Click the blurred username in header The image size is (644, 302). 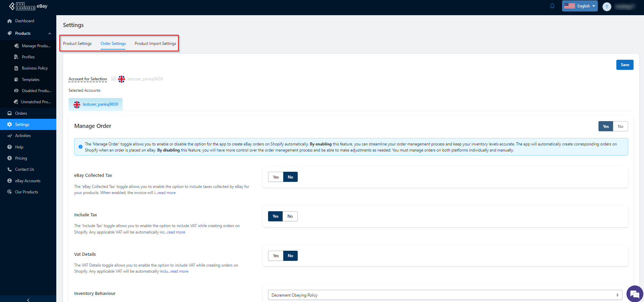(x=624, y=6)
